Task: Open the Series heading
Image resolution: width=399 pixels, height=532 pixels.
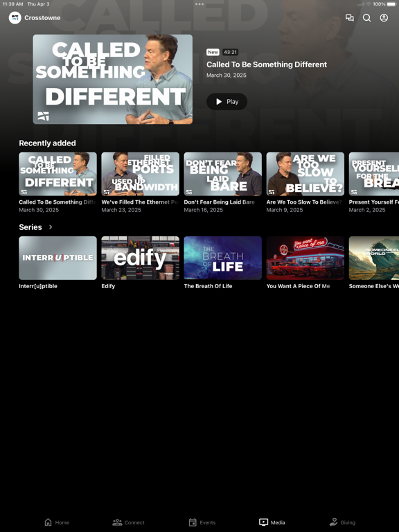Action: click(30, 227)
